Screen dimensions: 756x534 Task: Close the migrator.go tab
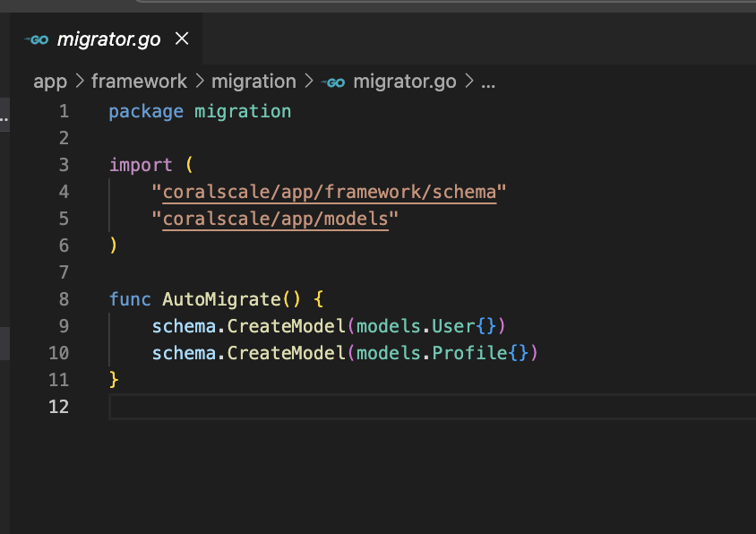(182, 39)
